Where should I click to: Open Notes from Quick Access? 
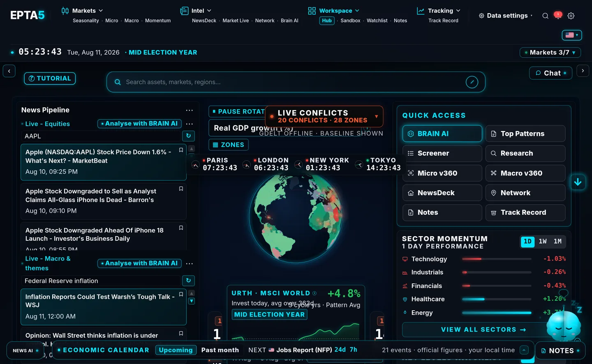[442, 212]
